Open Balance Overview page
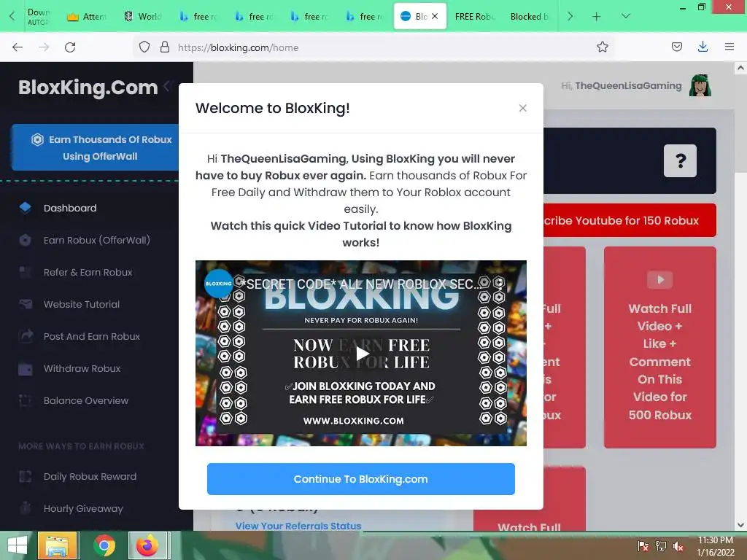Viewport: 747px width, 560px height. (x=86, y=400)
